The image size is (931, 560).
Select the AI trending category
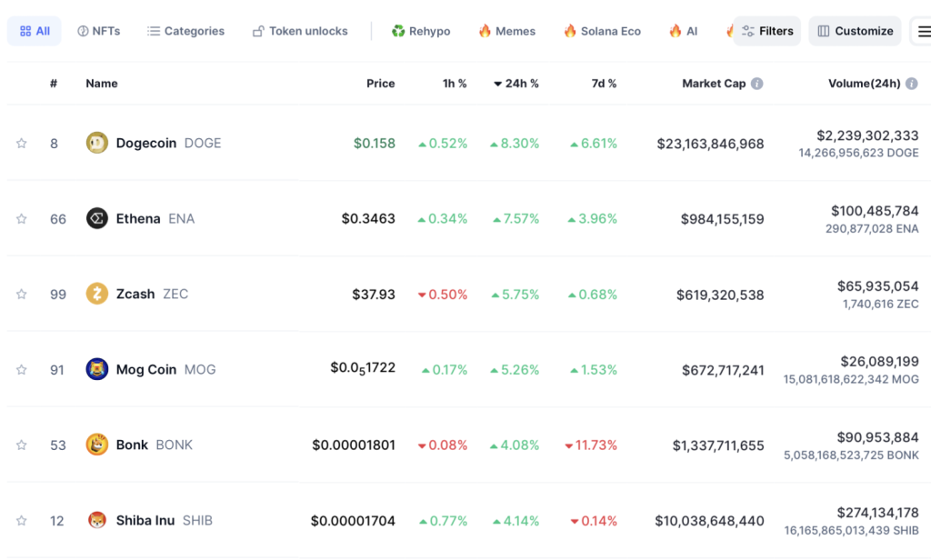point(683,31)
